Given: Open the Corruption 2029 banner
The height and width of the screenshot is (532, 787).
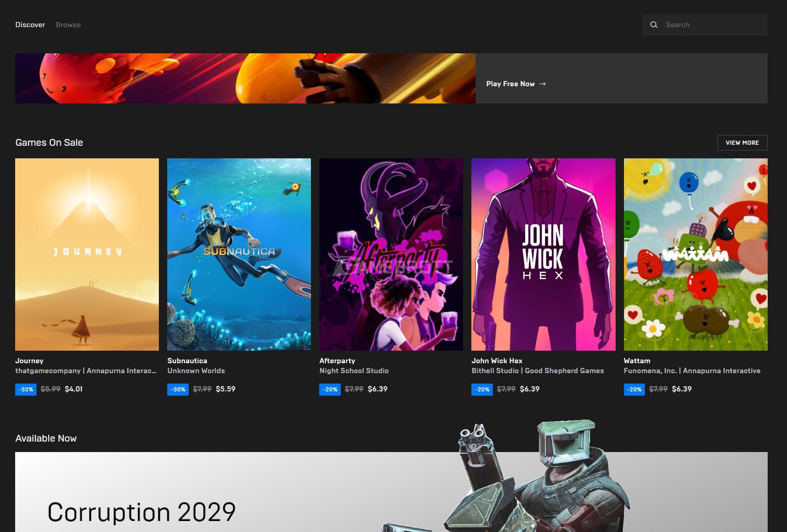Looking at the screenshot, I should pyautogui.click(x=391, y=492).
